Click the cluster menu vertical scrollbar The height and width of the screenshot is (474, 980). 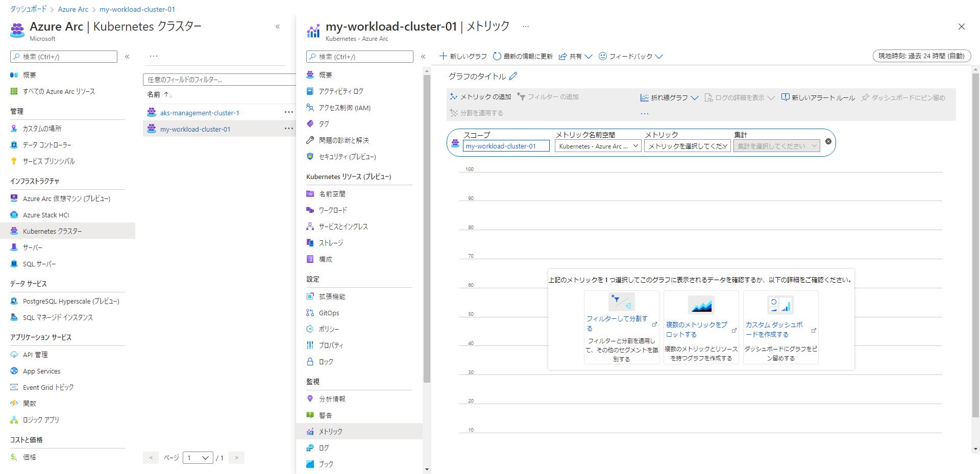click(x=427, y=229)
